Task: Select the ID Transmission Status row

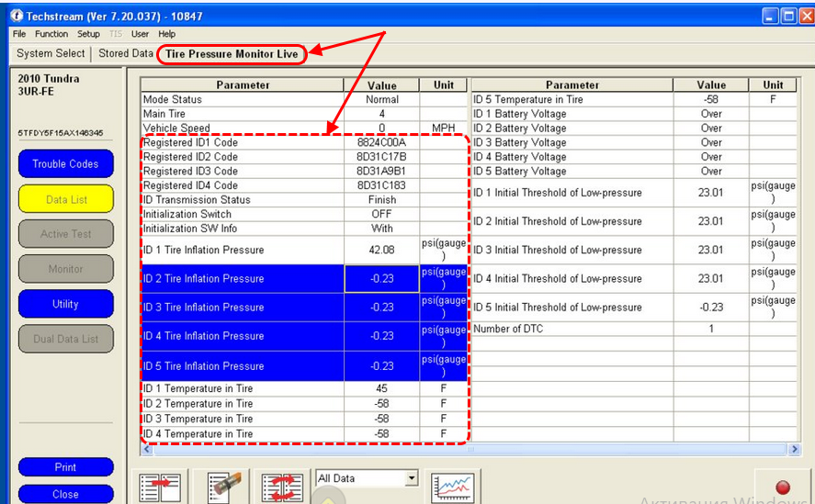Action: click(x=304, y=199)
